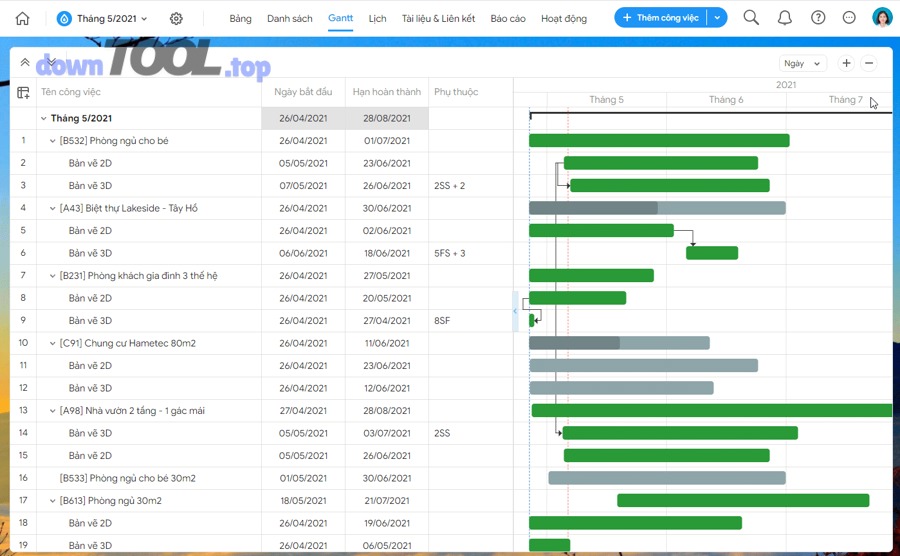This screenshot has height=556, width=900.
Task: Select the [B532] Phòng ngủ cho bé Gantt bar
Action: (659, 141)
